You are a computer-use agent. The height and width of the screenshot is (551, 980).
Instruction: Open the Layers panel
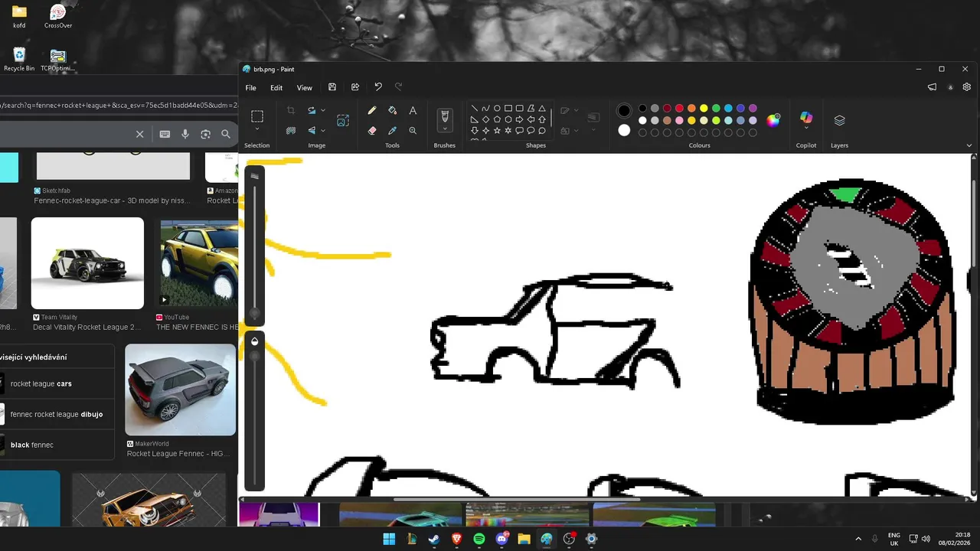coord(839,120)
